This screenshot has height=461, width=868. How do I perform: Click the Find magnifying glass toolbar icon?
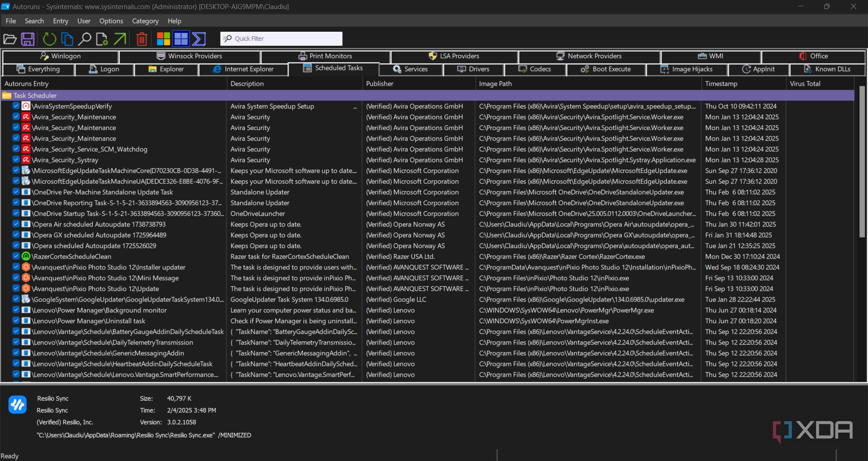point(85,39)
